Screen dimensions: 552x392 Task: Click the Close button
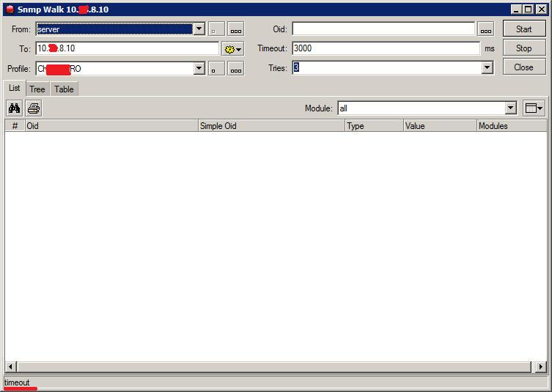pos(524,67)
